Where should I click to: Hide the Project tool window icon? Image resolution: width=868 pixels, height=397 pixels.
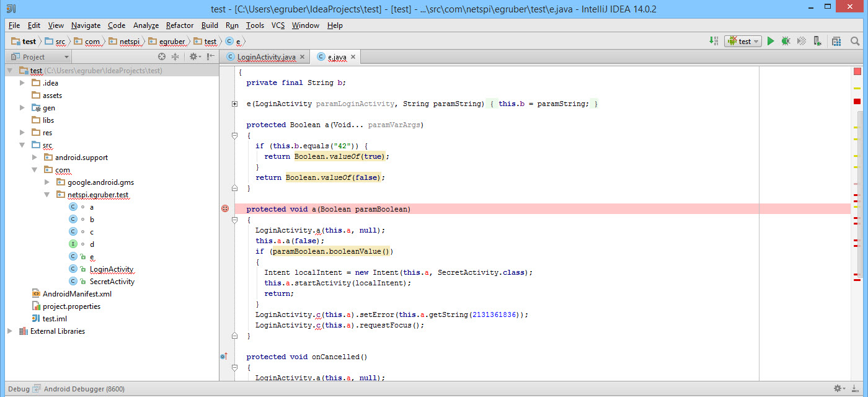click(x=211, y=56)
